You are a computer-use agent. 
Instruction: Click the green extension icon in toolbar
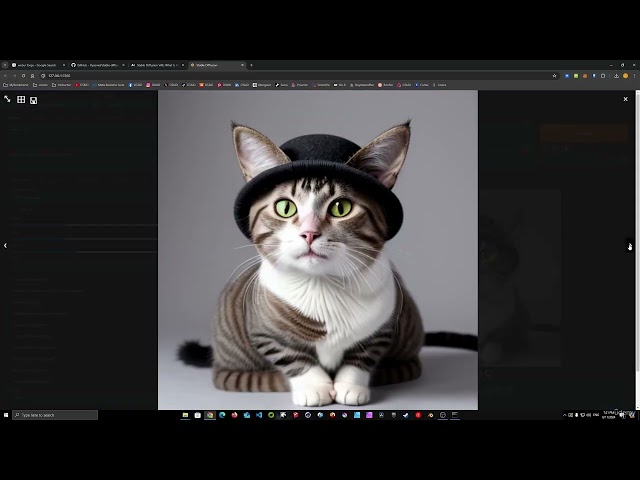[x=576, y=76]
